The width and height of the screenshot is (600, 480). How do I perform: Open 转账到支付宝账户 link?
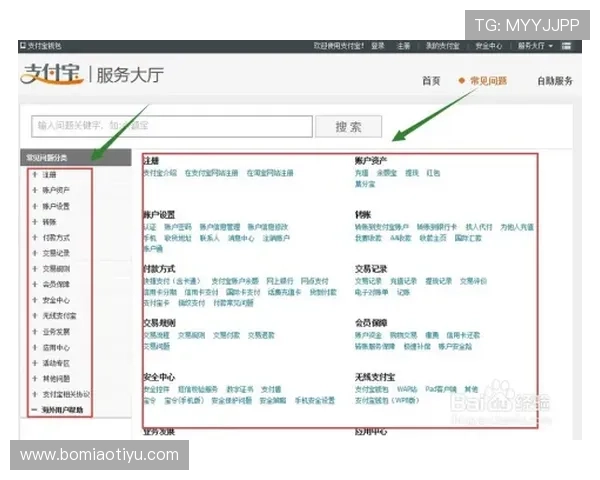(x=382, y=227)
